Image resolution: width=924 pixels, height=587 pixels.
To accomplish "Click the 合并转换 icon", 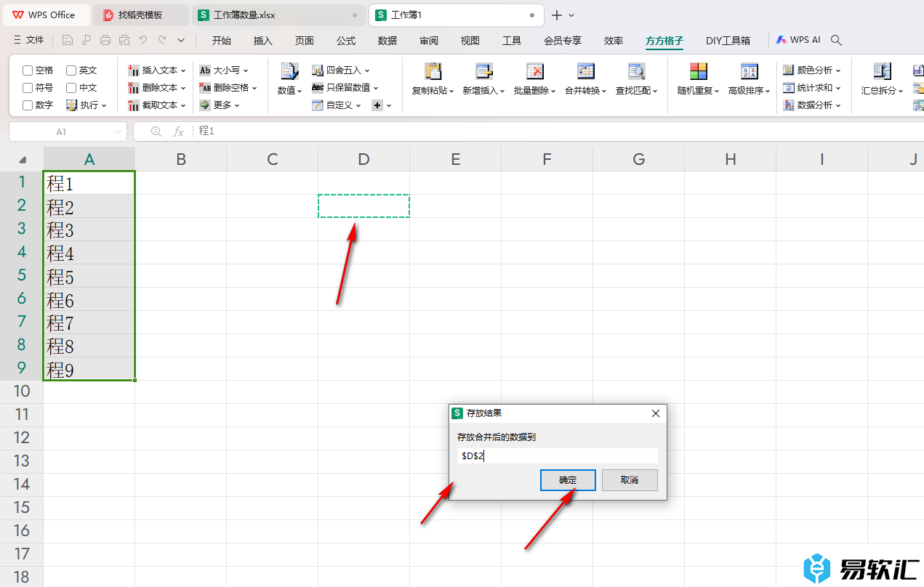I will click(586, 71).
